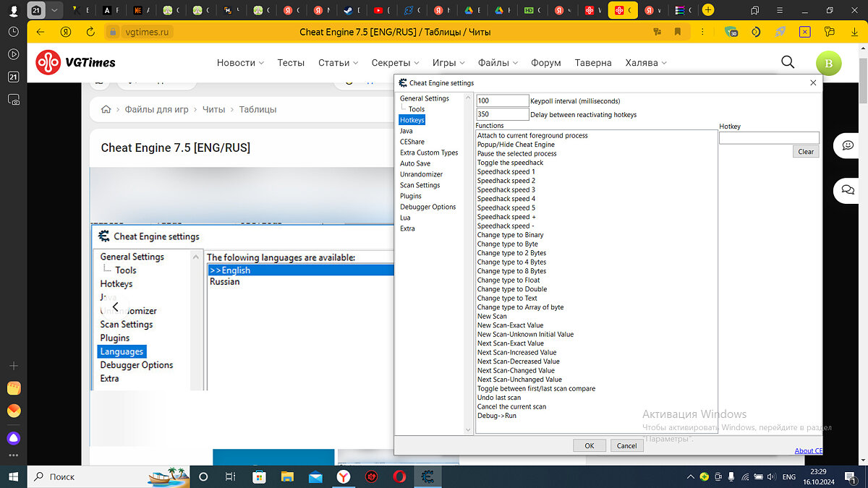Expand the Файлы dropdown menu
The image size is (868, 488).
pos(498,63)
